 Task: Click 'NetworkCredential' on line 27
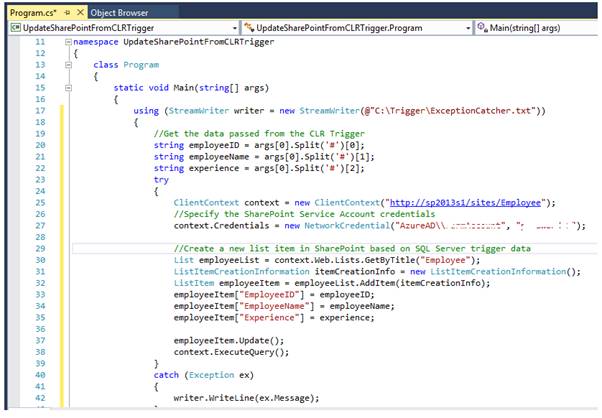pyautogui.click(x=347, y=226)
